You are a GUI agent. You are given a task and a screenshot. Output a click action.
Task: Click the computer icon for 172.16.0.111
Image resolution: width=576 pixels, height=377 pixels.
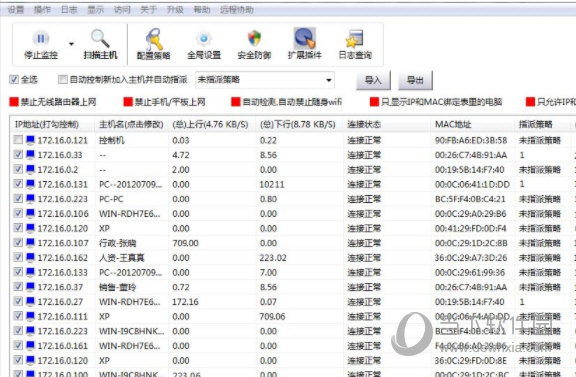click(x=30, y=316)
